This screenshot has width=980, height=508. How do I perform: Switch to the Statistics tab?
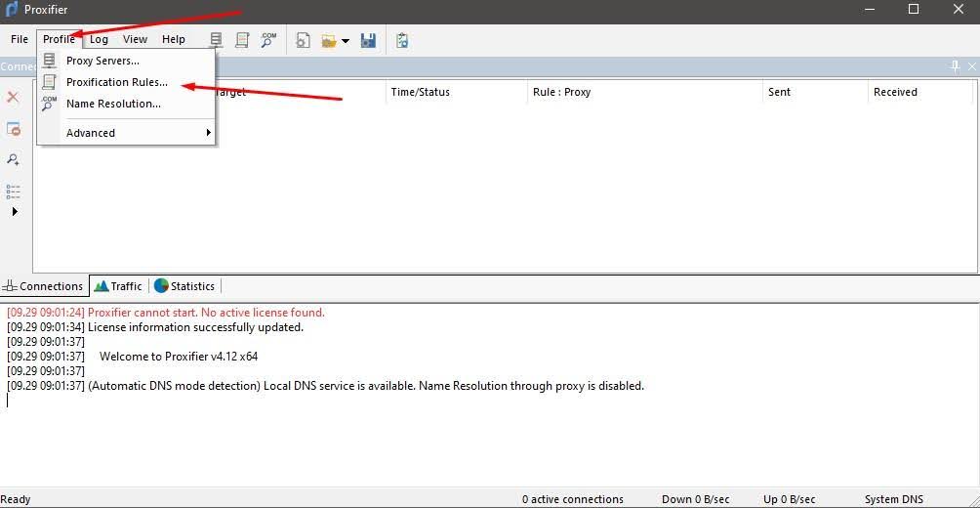(185, 286)
